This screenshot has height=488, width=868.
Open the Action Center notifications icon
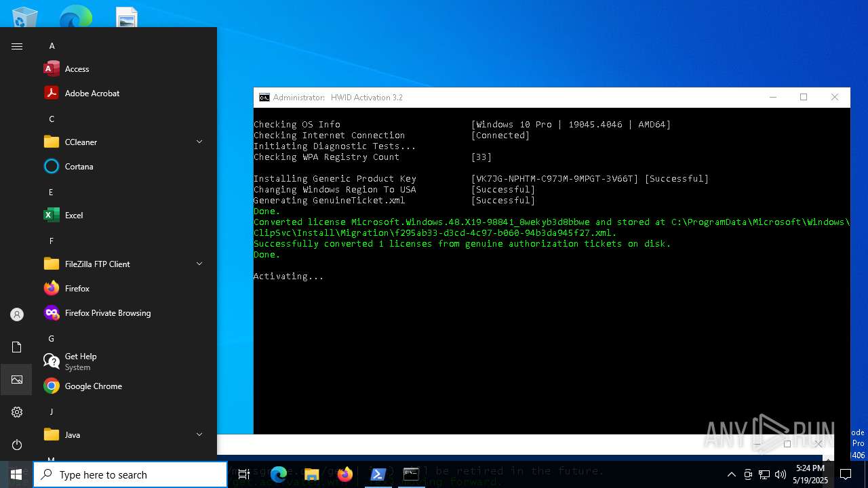coord(846,474)
